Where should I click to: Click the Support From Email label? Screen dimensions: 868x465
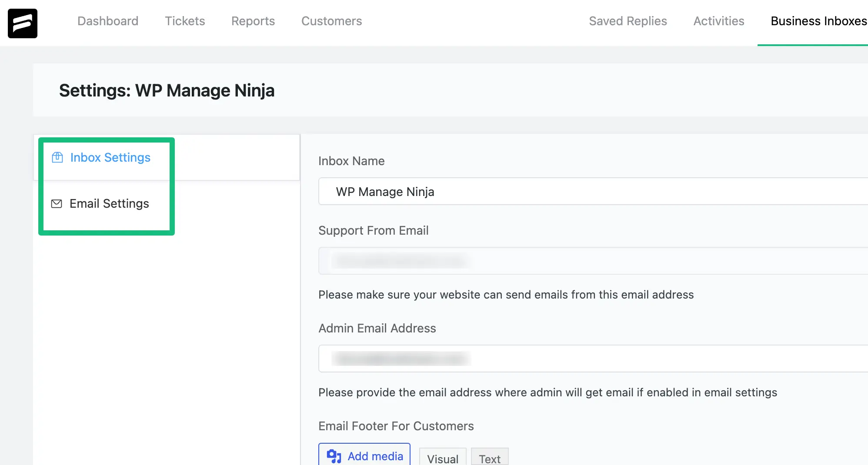(x=374, y=230)
